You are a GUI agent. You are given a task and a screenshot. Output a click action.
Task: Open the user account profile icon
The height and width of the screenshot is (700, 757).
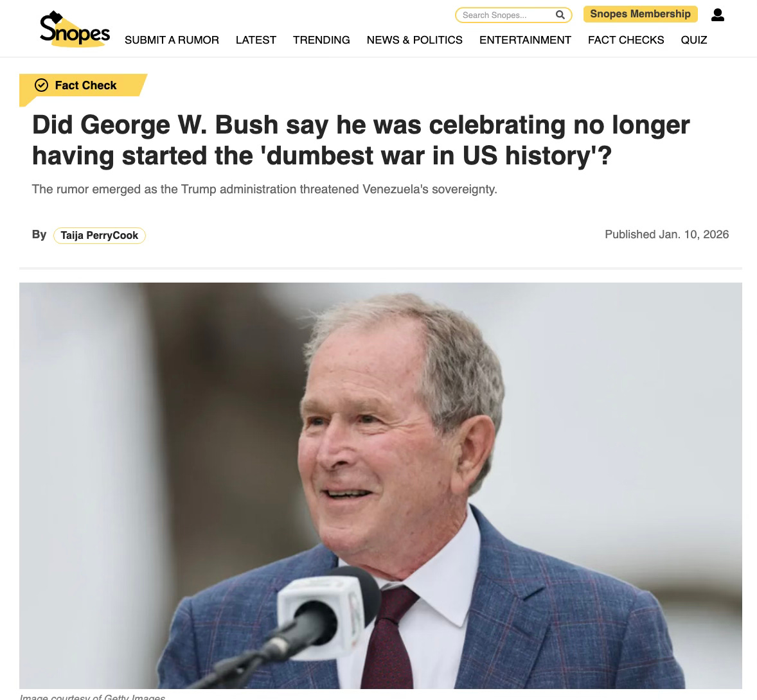pyautogui.click(x=717, y=15)
